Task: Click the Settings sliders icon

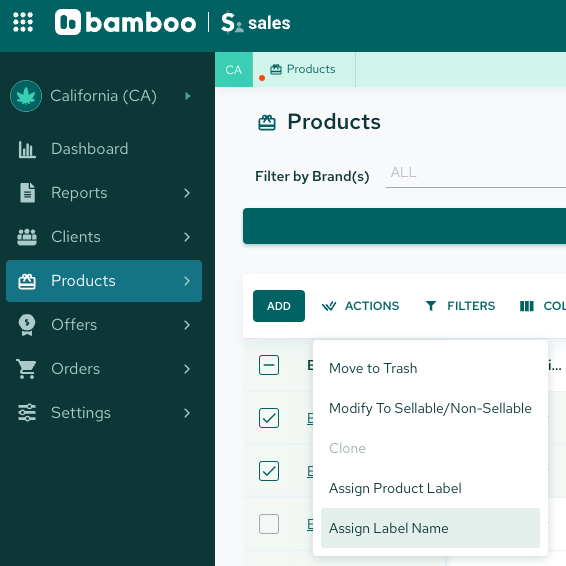Action: click(x=27, y=413)
